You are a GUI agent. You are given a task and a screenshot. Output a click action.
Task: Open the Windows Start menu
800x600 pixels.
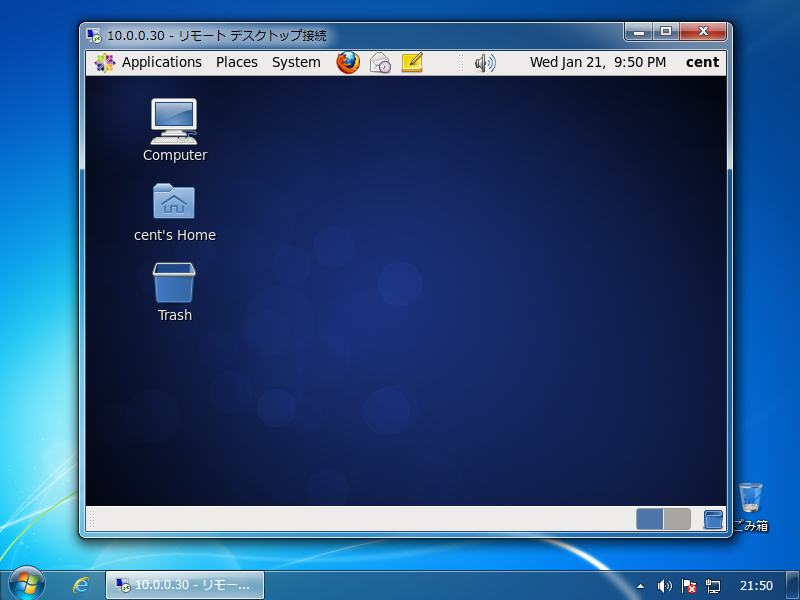(27, 584)
